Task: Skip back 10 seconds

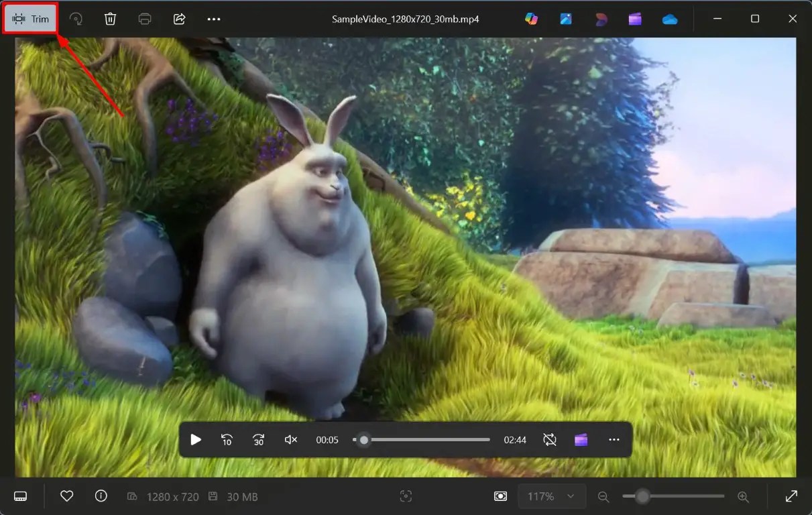Action: [x=227, y=440]
